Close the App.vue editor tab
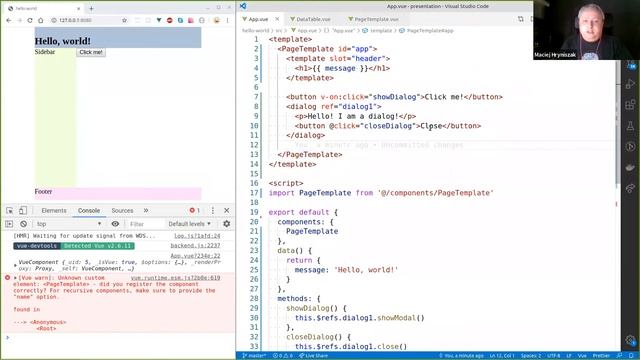 click(277, 19)
